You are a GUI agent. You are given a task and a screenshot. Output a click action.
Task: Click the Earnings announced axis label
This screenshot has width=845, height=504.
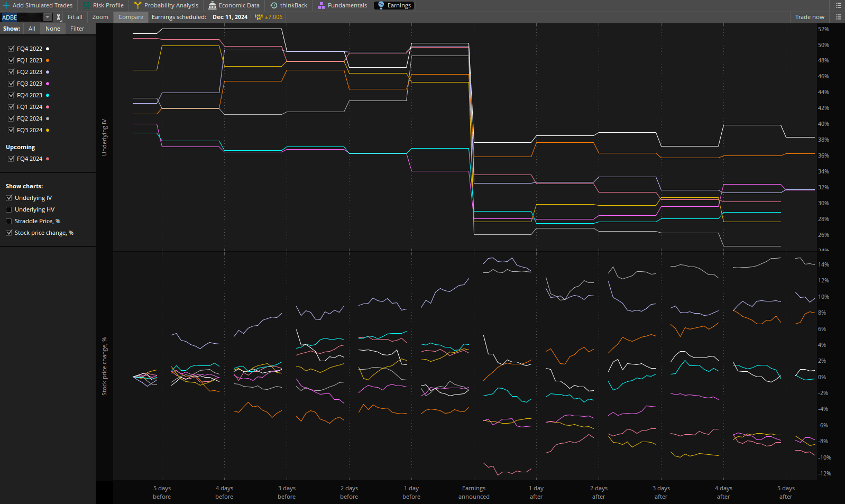point(474,492)
